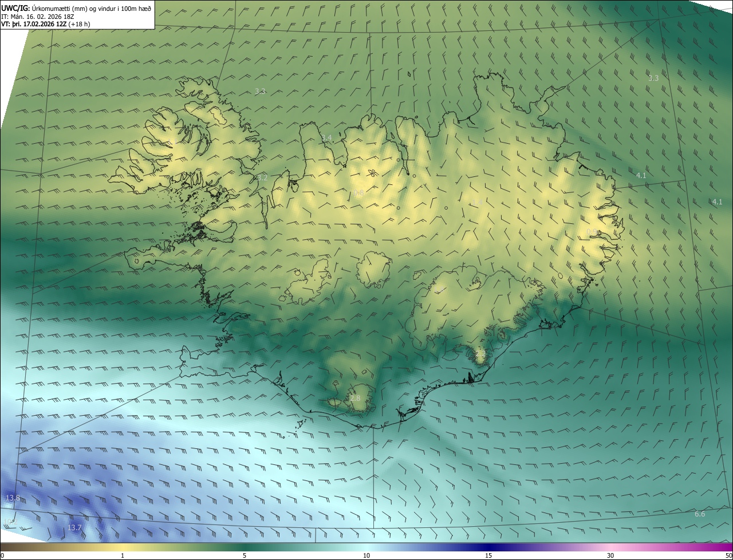
Task: Click the 6.6 value label over the sea
Action: click(700, 514)
